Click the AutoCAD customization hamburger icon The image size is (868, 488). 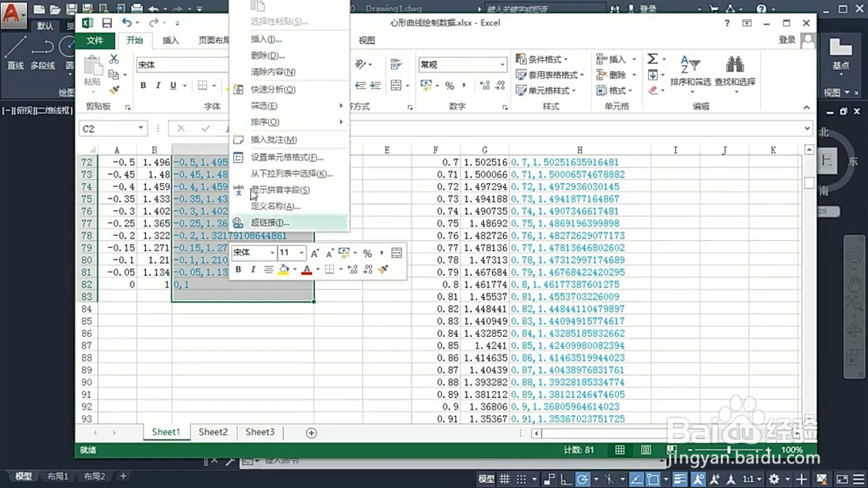pos(857,479)
